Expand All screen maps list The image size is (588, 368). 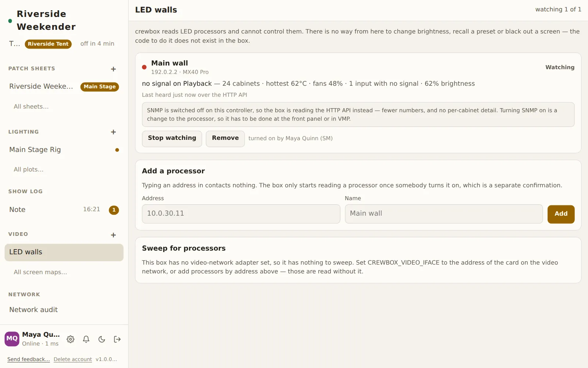(x=40, y=272)
